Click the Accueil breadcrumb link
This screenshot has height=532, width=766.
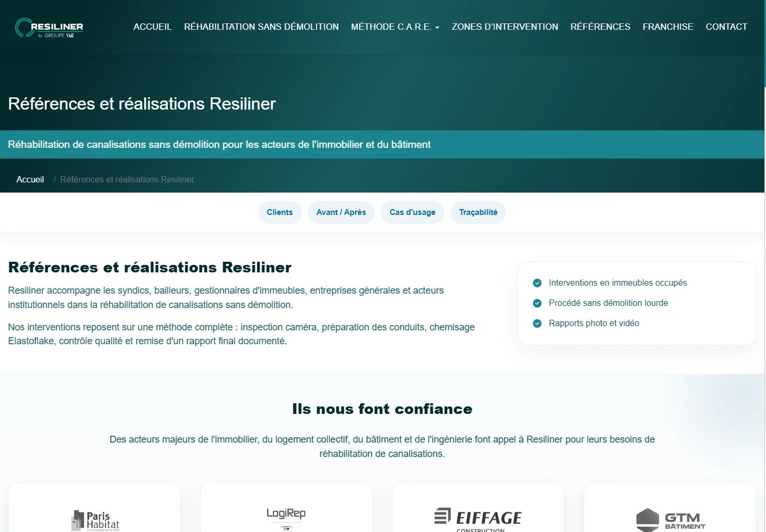(30, 180)
